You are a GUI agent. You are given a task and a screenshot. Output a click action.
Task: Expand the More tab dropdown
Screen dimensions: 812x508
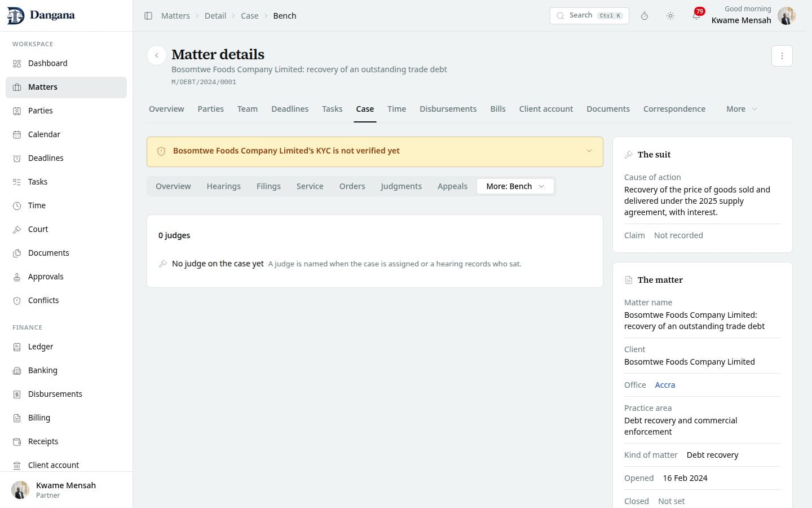pos(742,109)
